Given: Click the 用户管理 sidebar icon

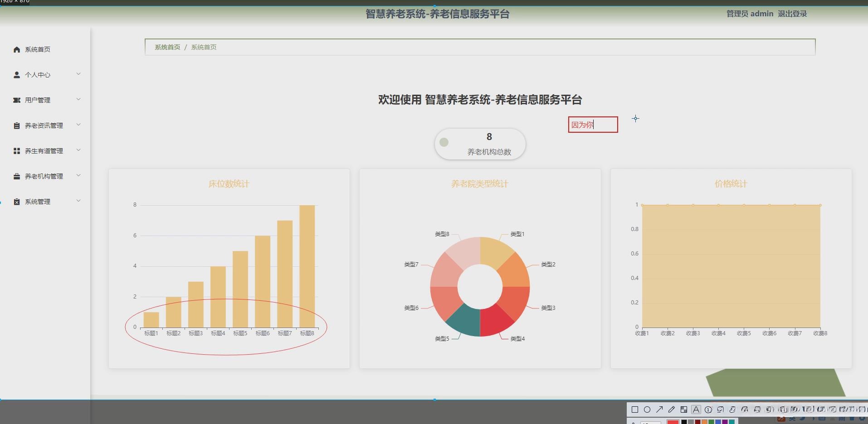Looking at the screenshot, I should 17,100.
